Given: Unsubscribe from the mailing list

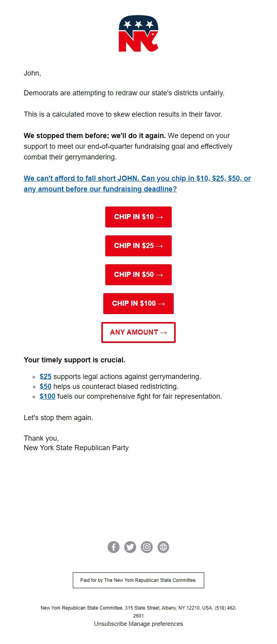Looking at the screenshot, I should [109, 623].
